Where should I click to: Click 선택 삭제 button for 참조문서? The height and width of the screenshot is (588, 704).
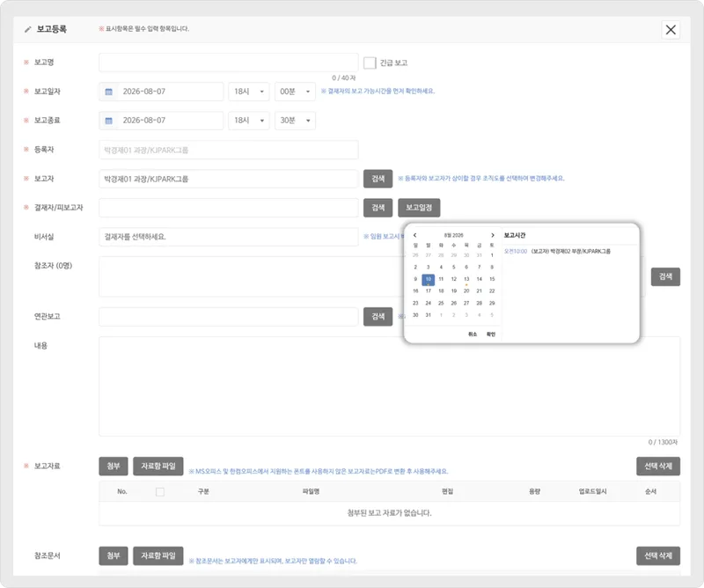coord(658,555)
